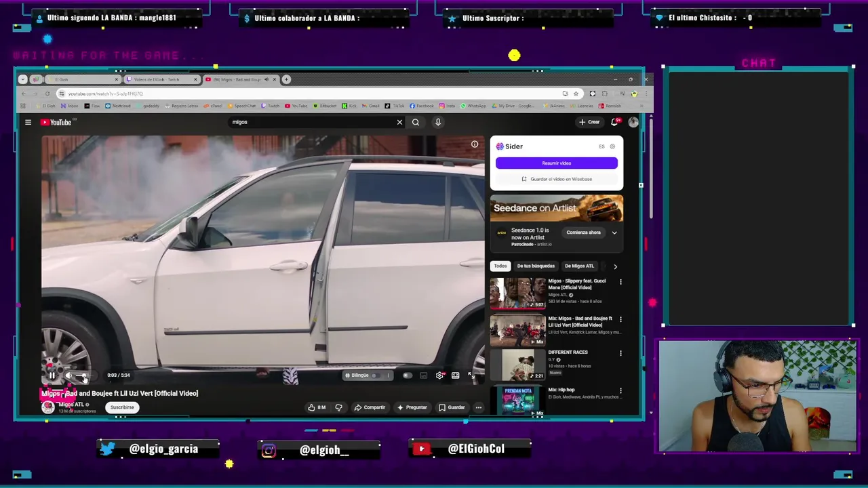868x488 pixels.
Task: Open YouTube notifications bell
Action: [614, 122]
